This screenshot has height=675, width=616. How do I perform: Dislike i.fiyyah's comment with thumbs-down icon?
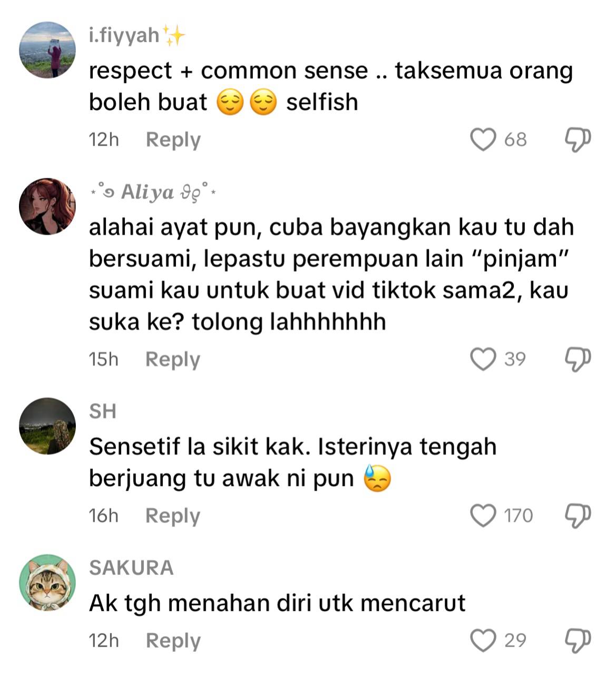[x=578, y=140]
